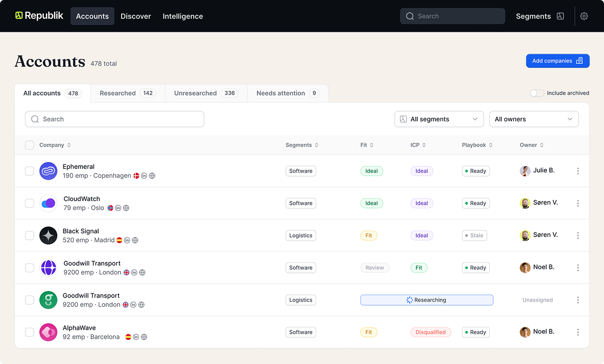Switch to the Needs attention tab
604x364 pixels.
(x=288, y=93)
